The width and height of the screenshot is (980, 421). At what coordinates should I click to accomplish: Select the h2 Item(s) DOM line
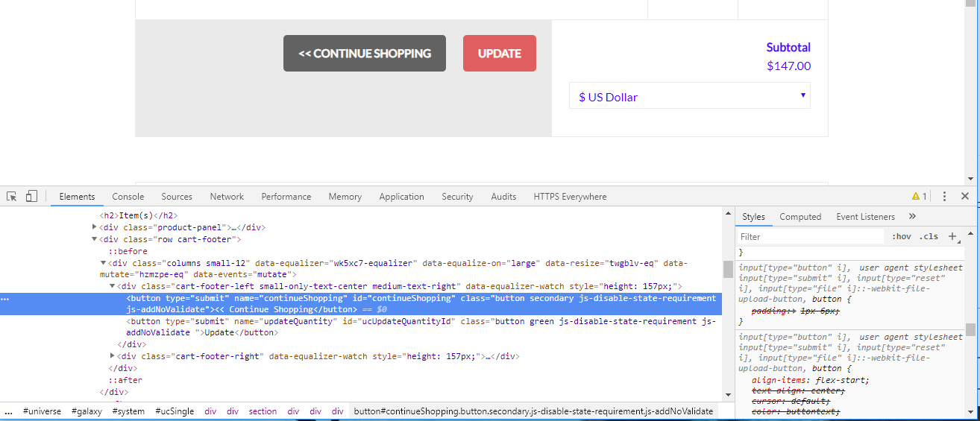[138, 215]
